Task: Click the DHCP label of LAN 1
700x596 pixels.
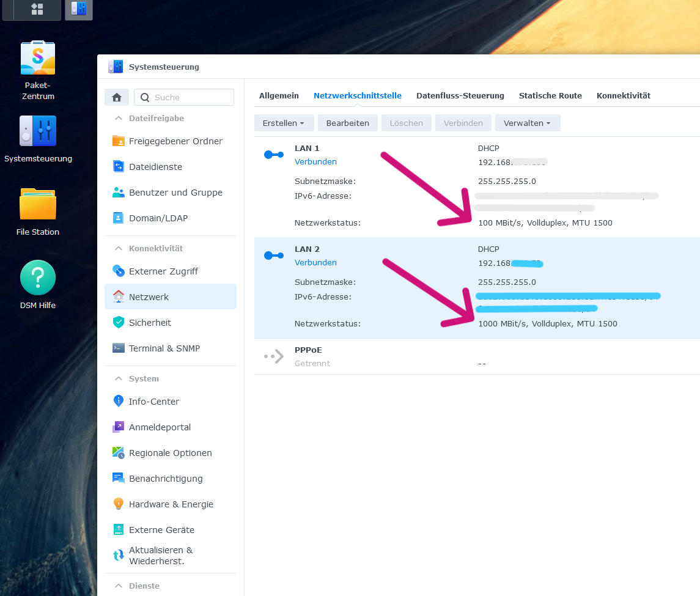Action: pos(488,148)
